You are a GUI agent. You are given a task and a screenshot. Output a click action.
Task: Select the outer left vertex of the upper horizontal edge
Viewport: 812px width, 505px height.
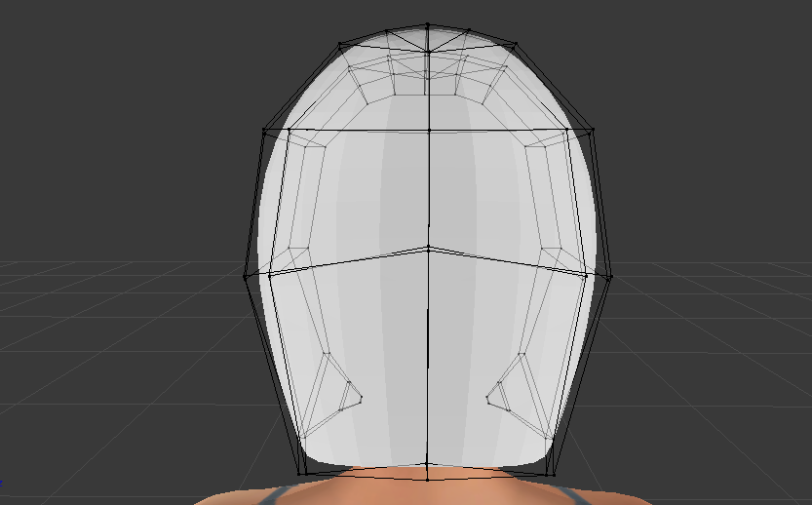(x=264, y=130)
